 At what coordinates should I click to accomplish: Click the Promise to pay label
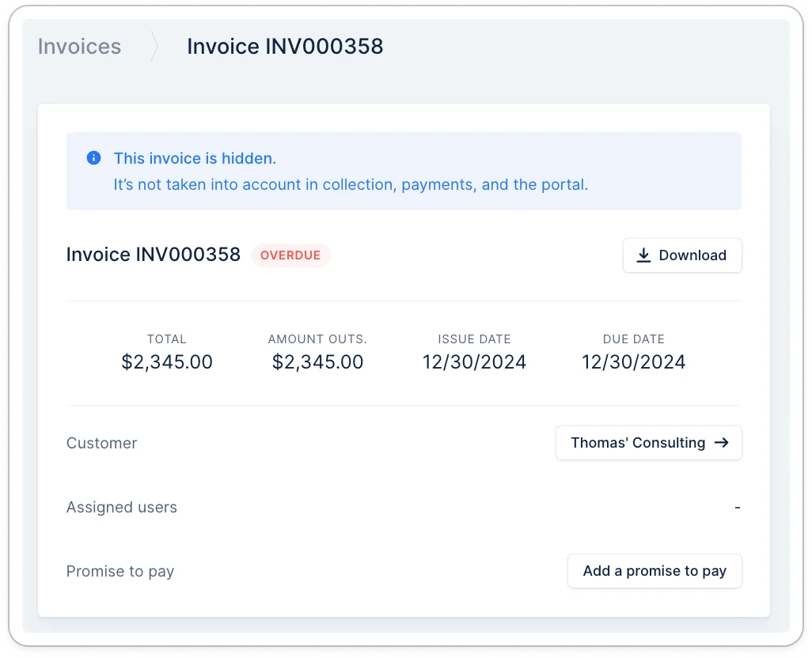[120, 571]
